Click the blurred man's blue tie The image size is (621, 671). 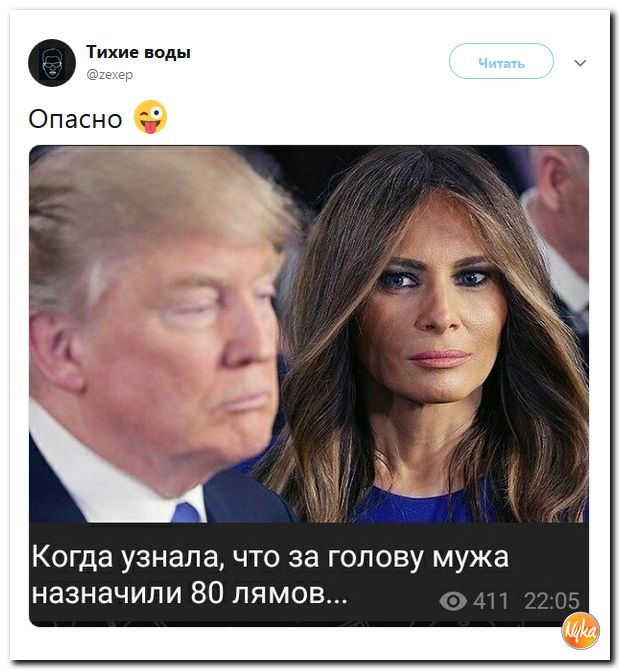point(187,512)
